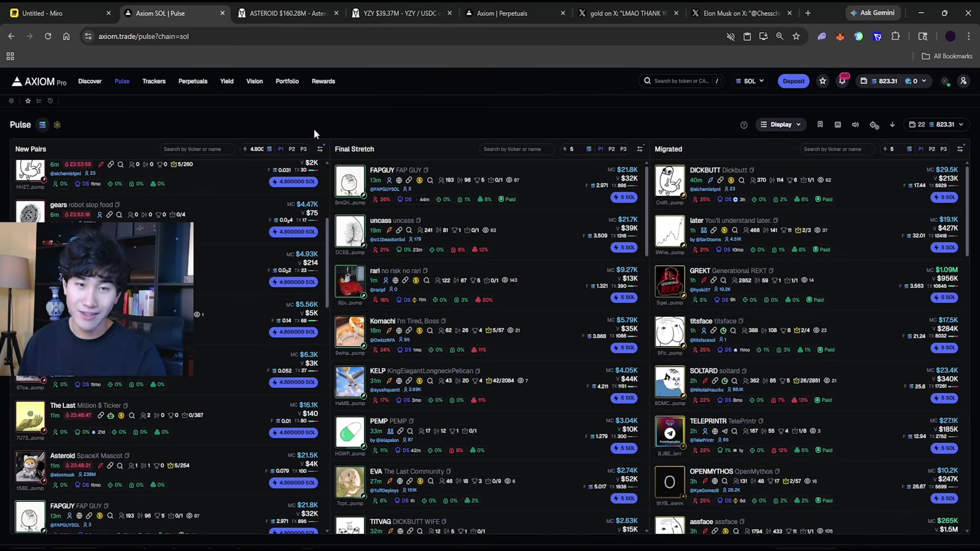The width and height of the screenshot is (980, 551).
Task: Open the Trackers nav item
Action: [154, 81]
